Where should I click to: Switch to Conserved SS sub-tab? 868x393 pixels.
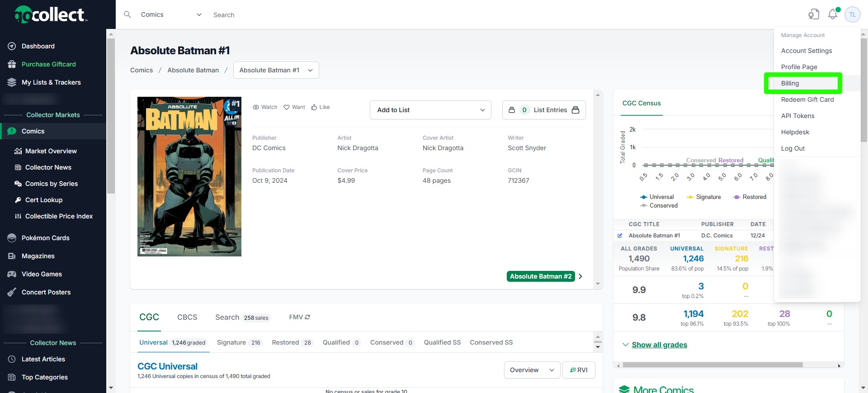(491, 342)
